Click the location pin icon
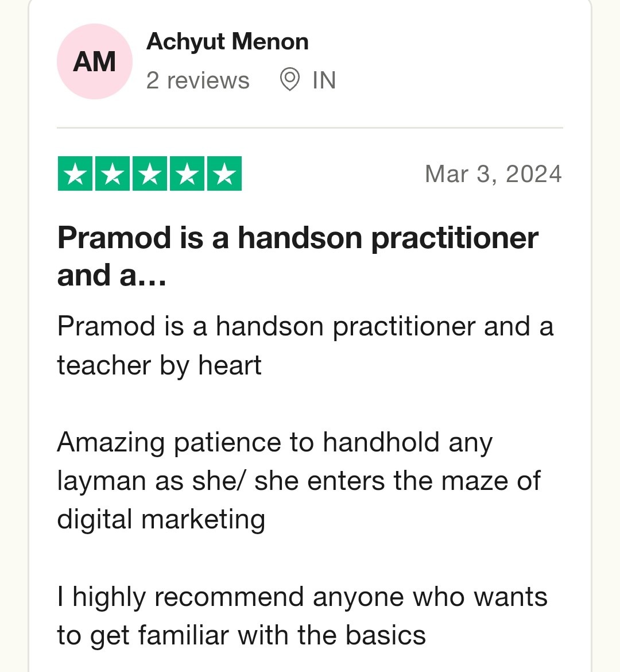Screen dimensions: 620x672 click(290, 80)
